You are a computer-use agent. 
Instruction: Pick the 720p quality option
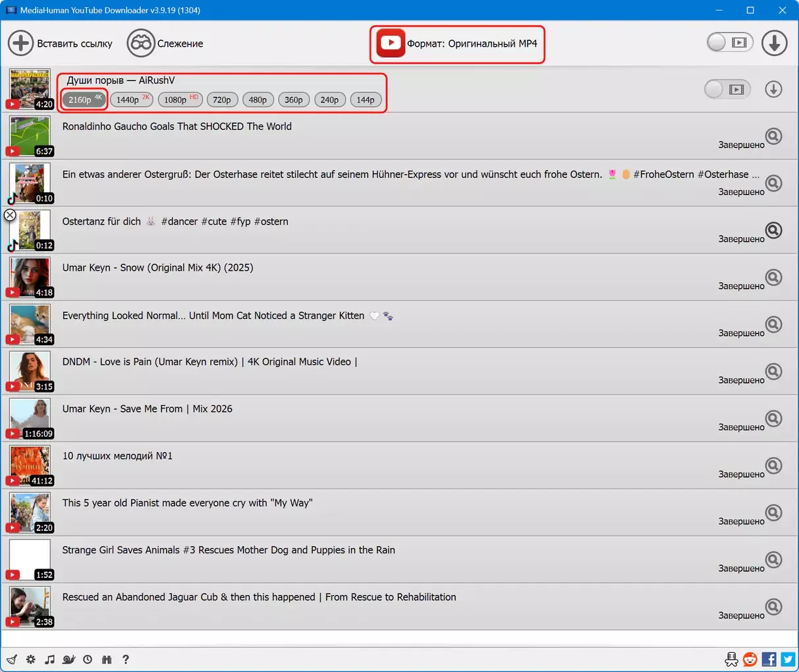(222, 99)
